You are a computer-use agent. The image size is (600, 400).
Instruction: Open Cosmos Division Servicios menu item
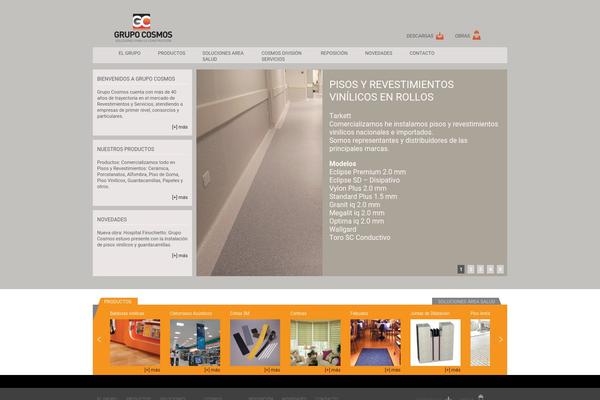281,56
